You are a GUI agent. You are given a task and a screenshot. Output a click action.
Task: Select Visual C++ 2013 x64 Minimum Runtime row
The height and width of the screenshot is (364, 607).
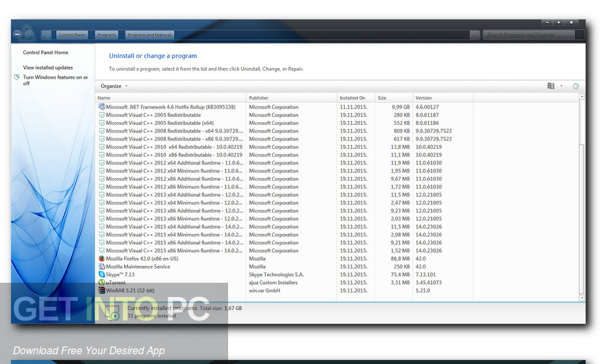(284, 203)
